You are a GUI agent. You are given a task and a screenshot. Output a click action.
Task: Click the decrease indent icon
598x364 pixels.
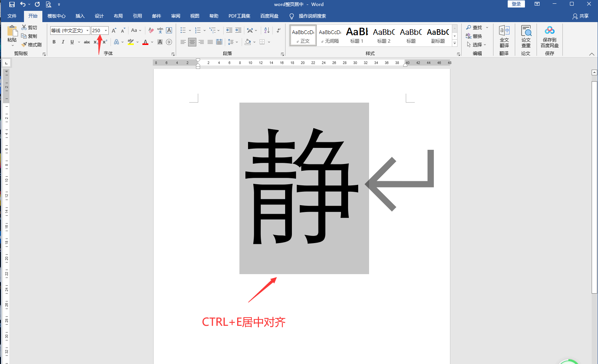(229, 30)
